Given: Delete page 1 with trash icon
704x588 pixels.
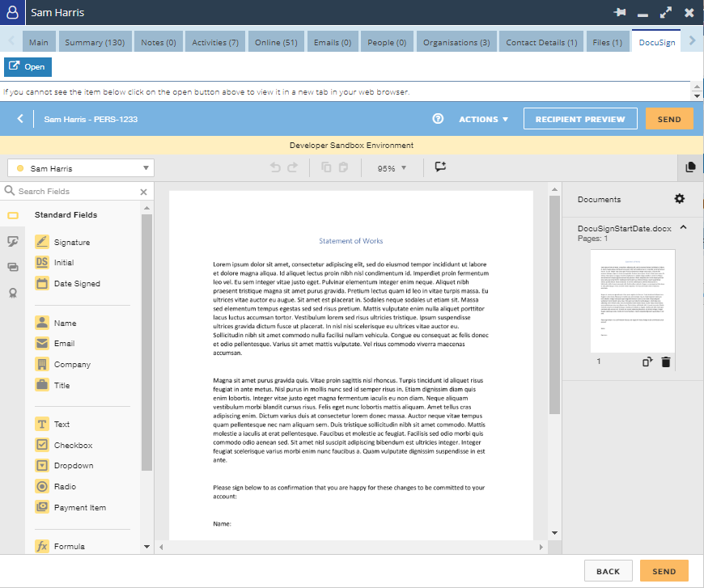Looking at the screenshot, I should click(666, 362).
